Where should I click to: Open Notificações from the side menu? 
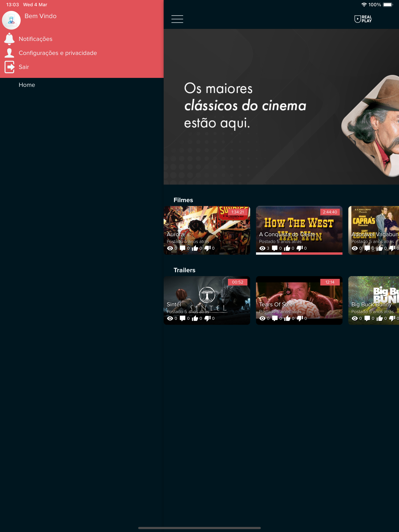point(36,39)
